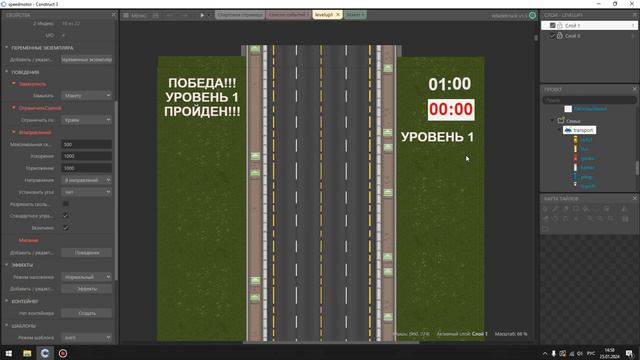Click the project search field
This screenshot has width=640, height=360.
[x=589, y=100]
